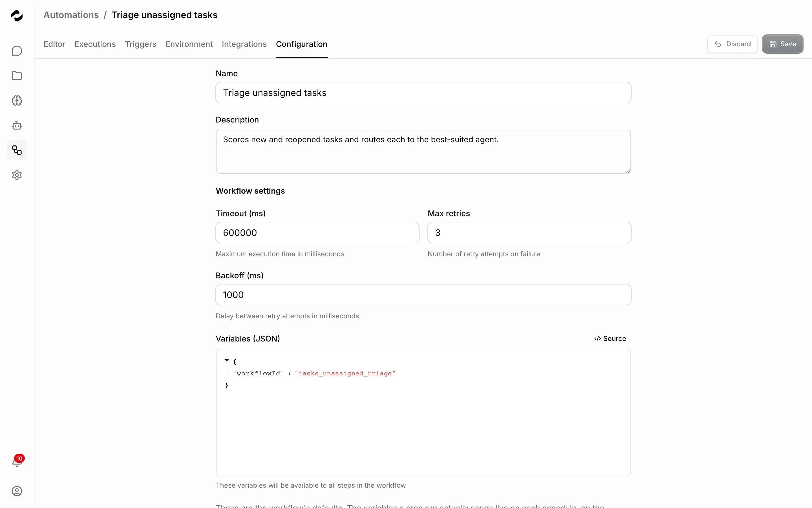Toggle the Source view for variables
812x508 pixels.
610,339
